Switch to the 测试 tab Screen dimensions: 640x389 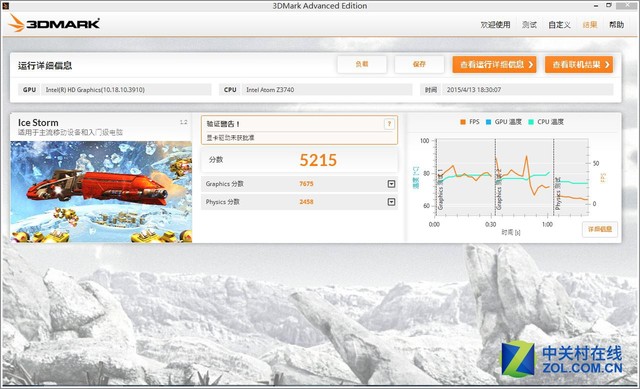529,25
